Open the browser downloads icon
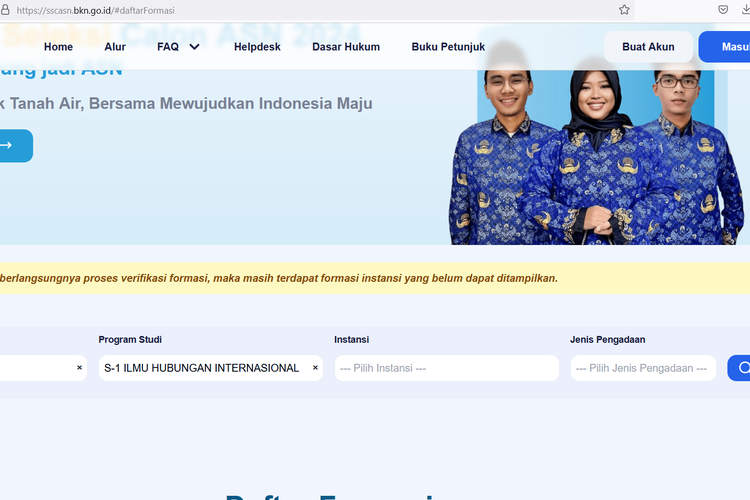The image size is (750, 500). (x=746, y=10)
